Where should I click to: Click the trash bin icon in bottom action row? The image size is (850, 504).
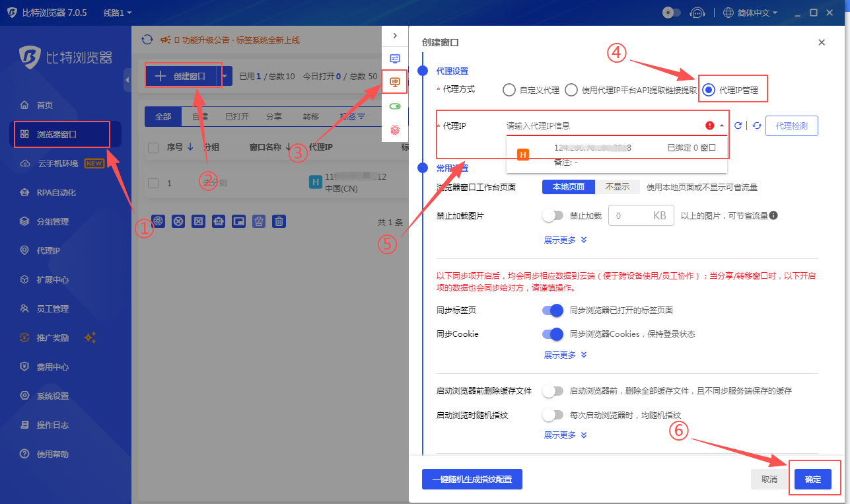click(x=279, y=221)
